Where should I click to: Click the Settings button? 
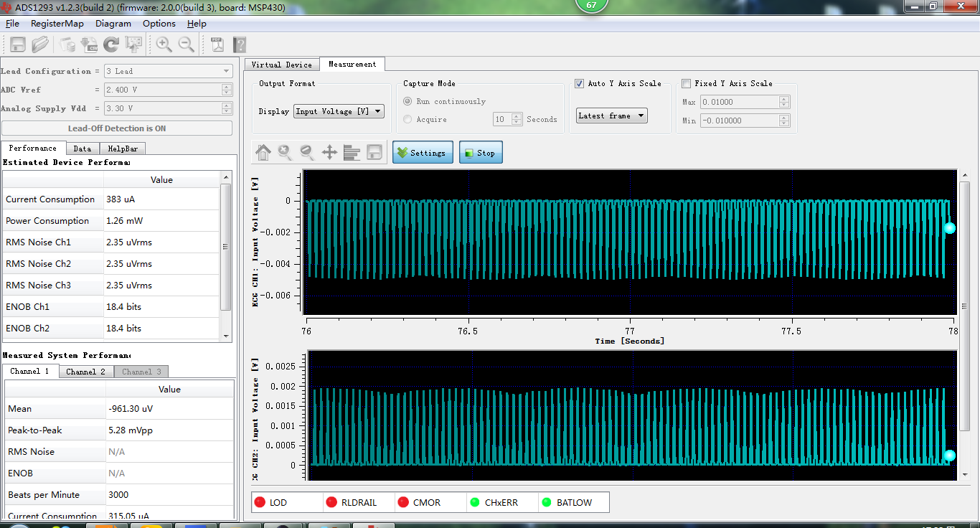point(423,152)
